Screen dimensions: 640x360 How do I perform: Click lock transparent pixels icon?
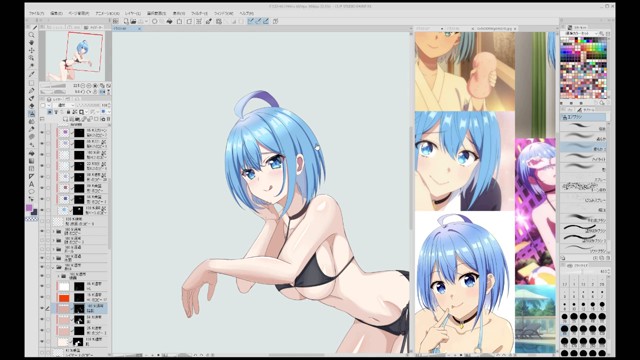[75, 112]
